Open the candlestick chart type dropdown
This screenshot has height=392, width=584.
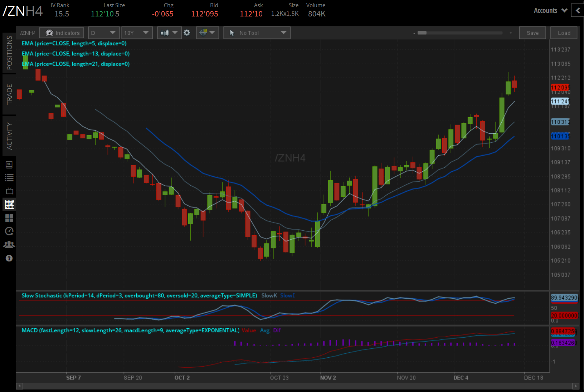pyautogui.click(x=169, y=33)
